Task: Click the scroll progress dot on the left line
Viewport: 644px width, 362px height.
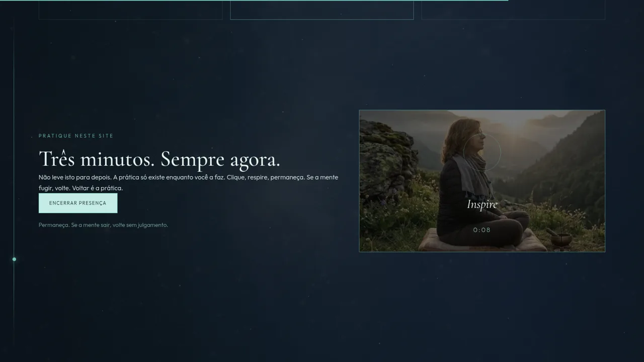Action: (14, 259)
